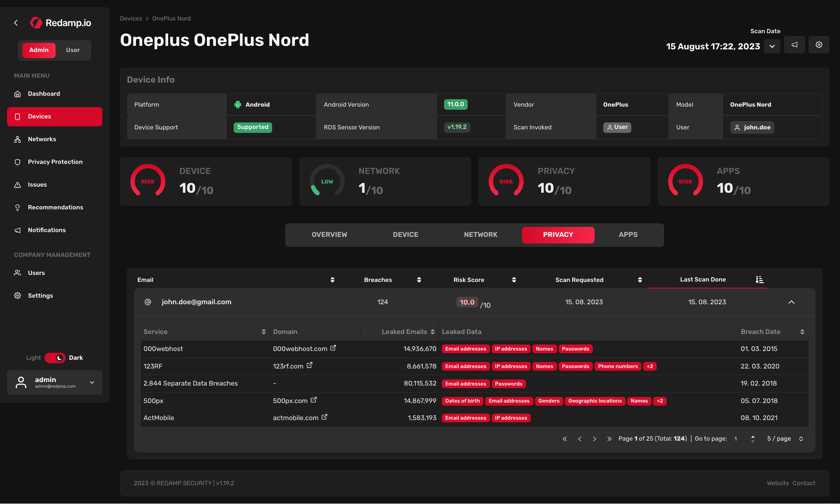The image size is (840, 504).
Task: Click the notification broadcast icon top right
Action: click(x=794, y=45)
